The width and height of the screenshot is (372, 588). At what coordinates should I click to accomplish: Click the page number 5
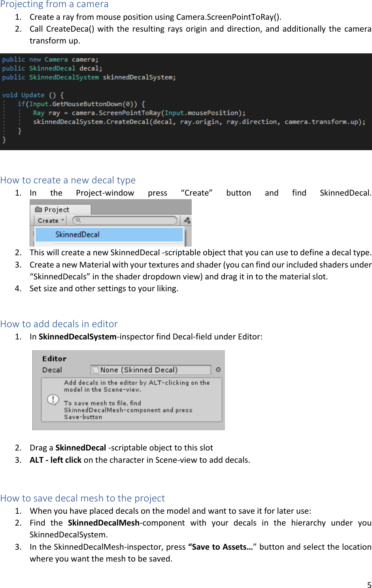(x=369, y=585)
